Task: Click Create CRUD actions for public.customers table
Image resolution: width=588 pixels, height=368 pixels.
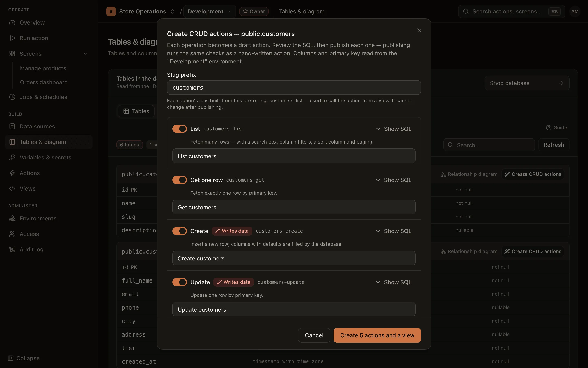Action: 533,251
